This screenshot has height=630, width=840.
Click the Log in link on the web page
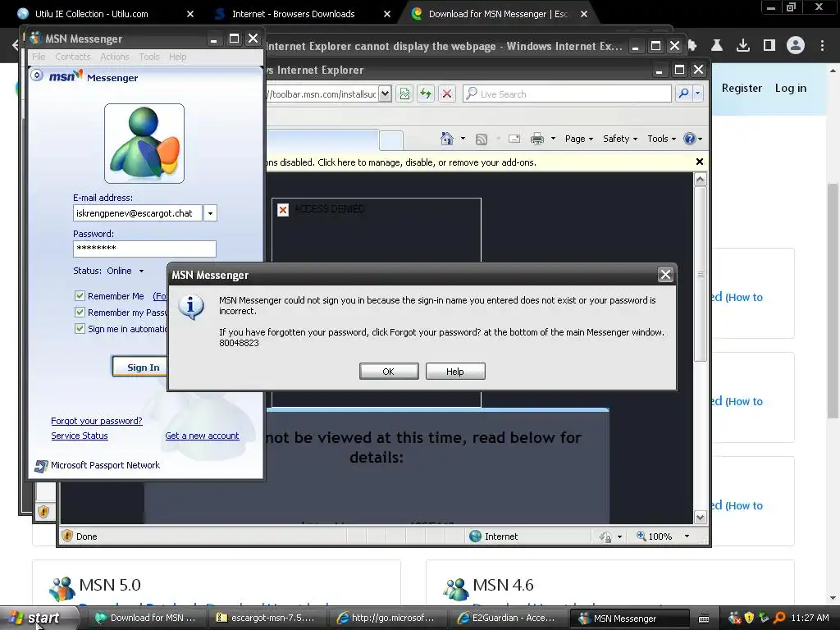[x=790, y=88]
